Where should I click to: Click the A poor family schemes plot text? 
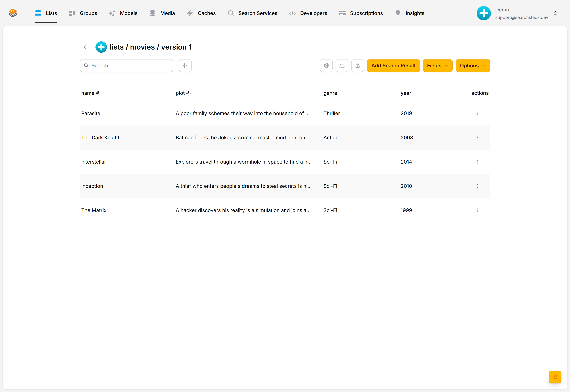click(x=243, y=113)
